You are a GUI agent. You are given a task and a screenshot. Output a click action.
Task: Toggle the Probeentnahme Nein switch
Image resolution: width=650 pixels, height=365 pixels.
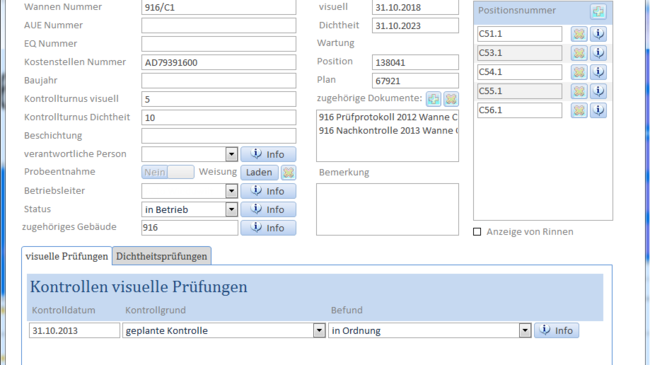coord(167,172)
